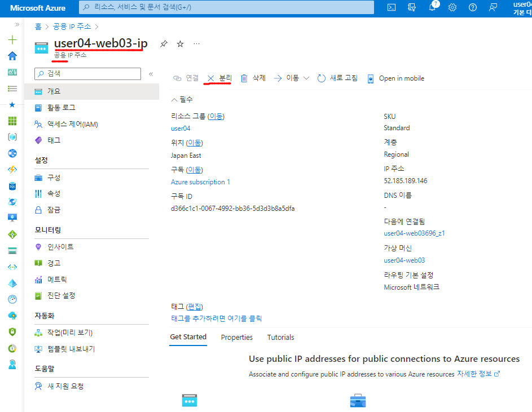Viewport: 532px width, 412px height.
Task: Click the 홈 breadcrumb link
Action: [38, 26]
